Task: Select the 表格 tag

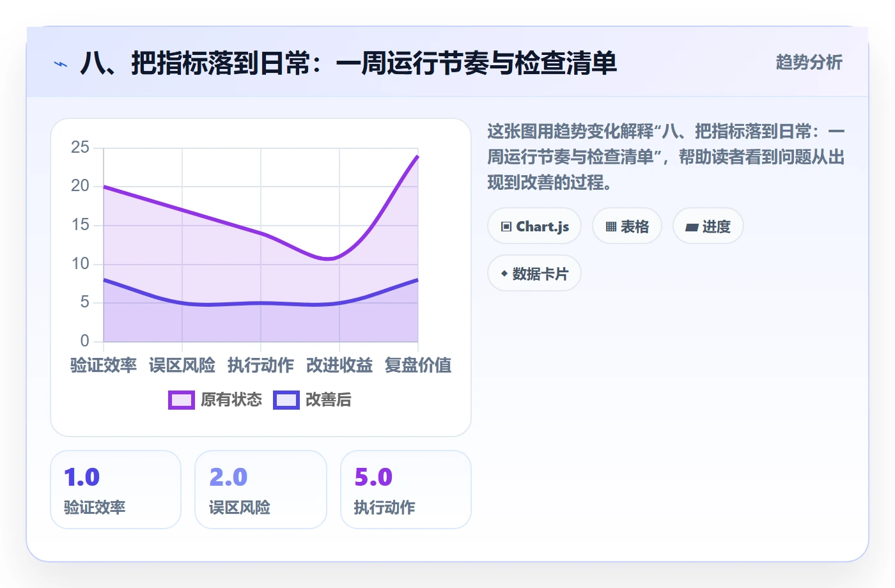Action: 627,226
